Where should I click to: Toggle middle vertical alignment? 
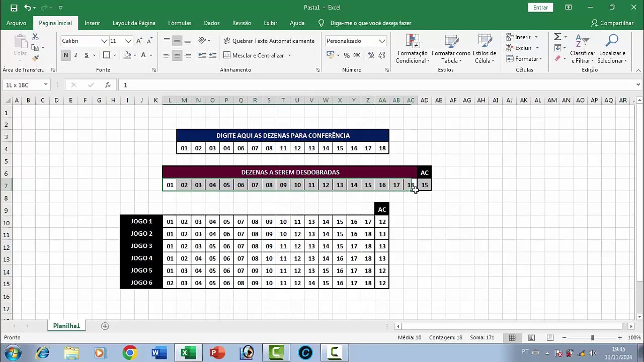pos(177,41)
